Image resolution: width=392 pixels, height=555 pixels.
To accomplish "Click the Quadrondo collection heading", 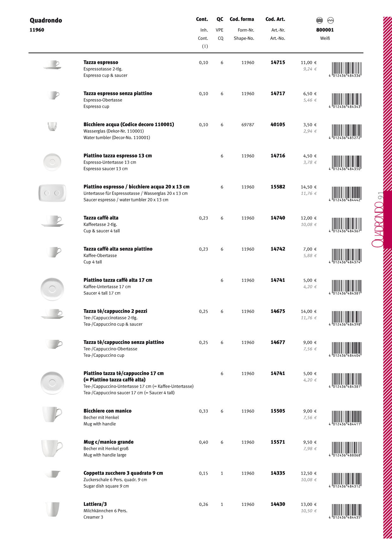I will [x=46, y=21].
